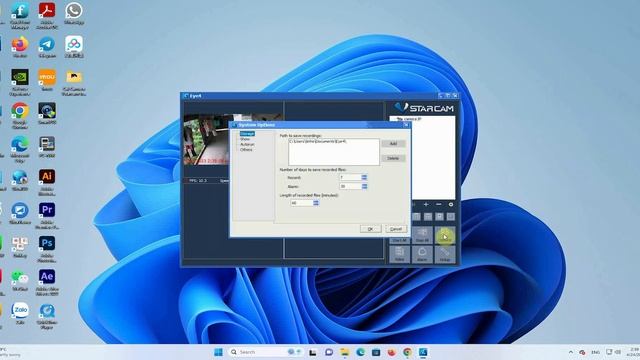
Task: Open Telegram desktop shortcut
Action: click(x=47, y=47)
